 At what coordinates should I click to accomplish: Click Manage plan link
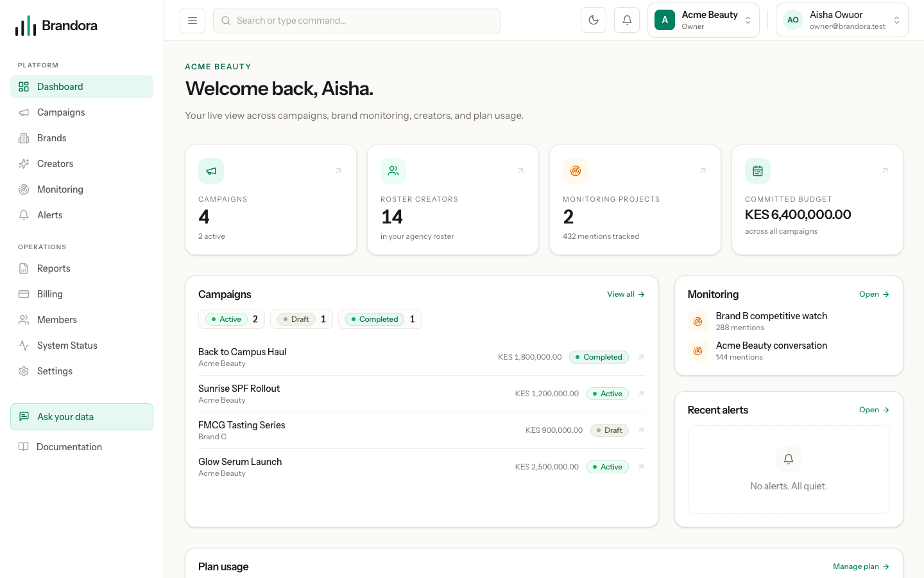coord(861,566)
